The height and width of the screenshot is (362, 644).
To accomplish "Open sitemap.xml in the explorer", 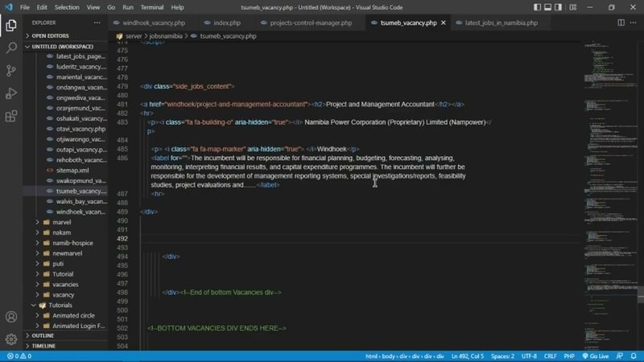I will tap(72, 171).
